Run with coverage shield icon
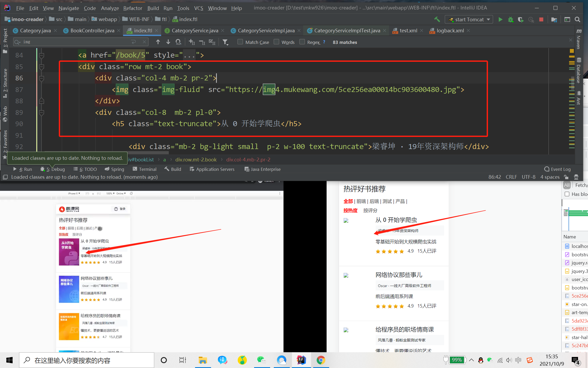 (521, 19)
